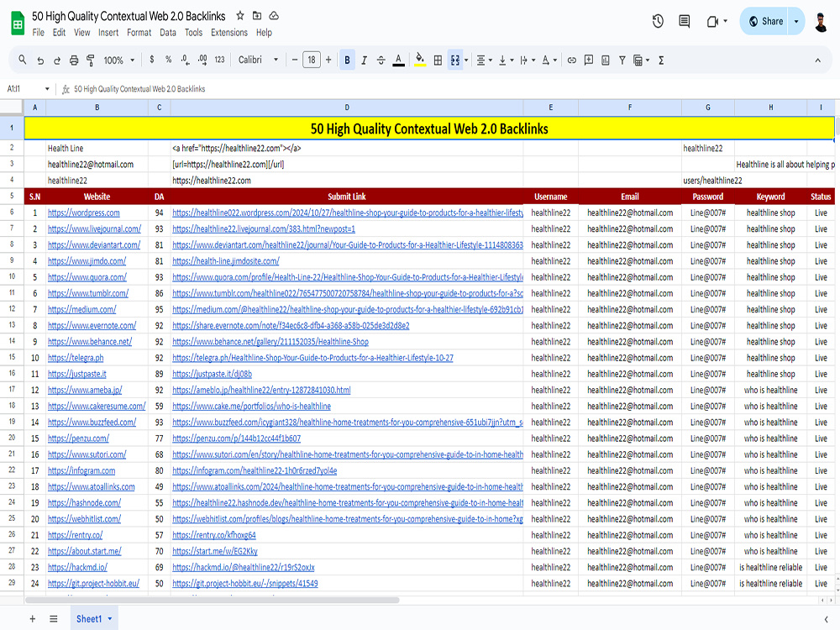Open the Borders tool icon

pyautogui.click(x=438, y=60)
